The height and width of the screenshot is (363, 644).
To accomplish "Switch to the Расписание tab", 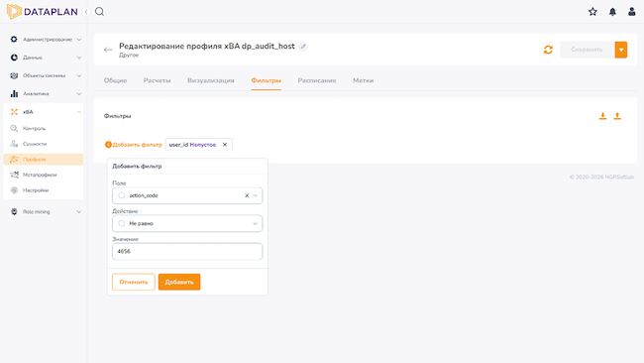I will coord(317,80).
